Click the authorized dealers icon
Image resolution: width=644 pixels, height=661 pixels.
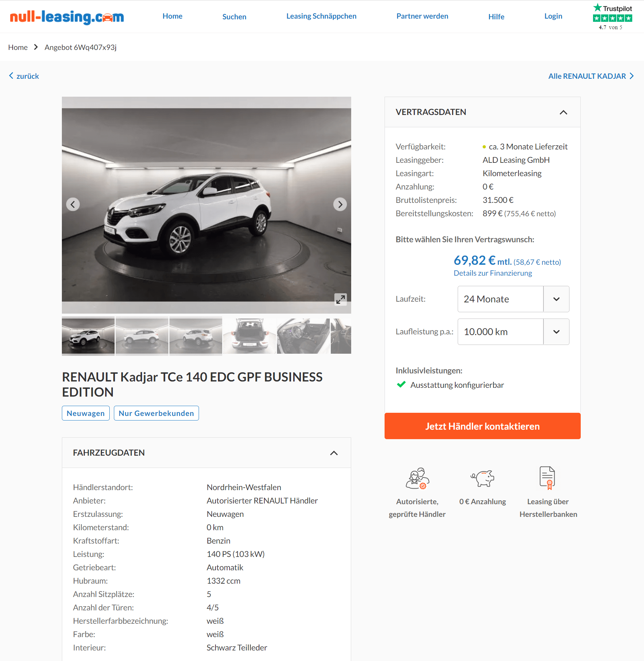[417, 478]
